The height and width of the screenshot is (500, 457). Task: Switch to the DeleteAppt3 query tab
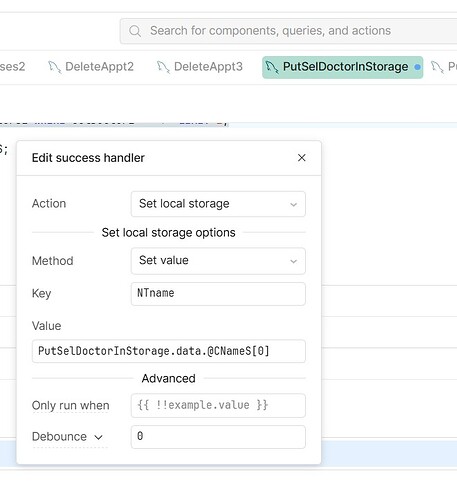(x=200, y=67)
